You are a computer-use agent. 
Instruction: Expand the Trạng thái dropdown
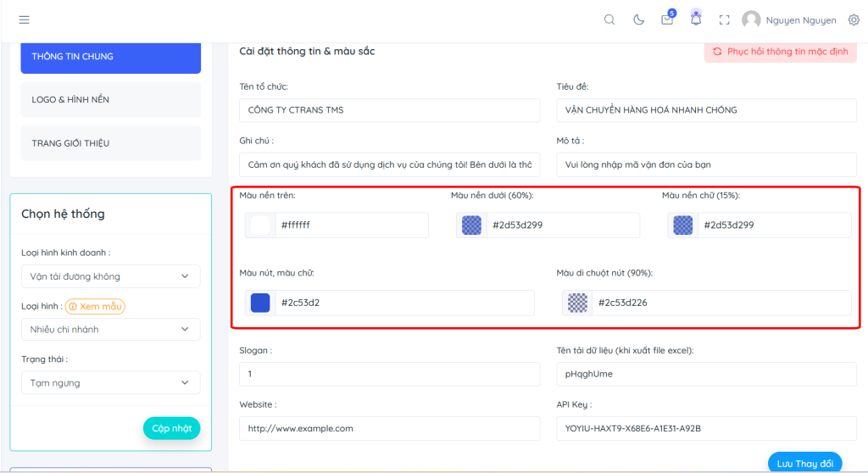point(110,382)
